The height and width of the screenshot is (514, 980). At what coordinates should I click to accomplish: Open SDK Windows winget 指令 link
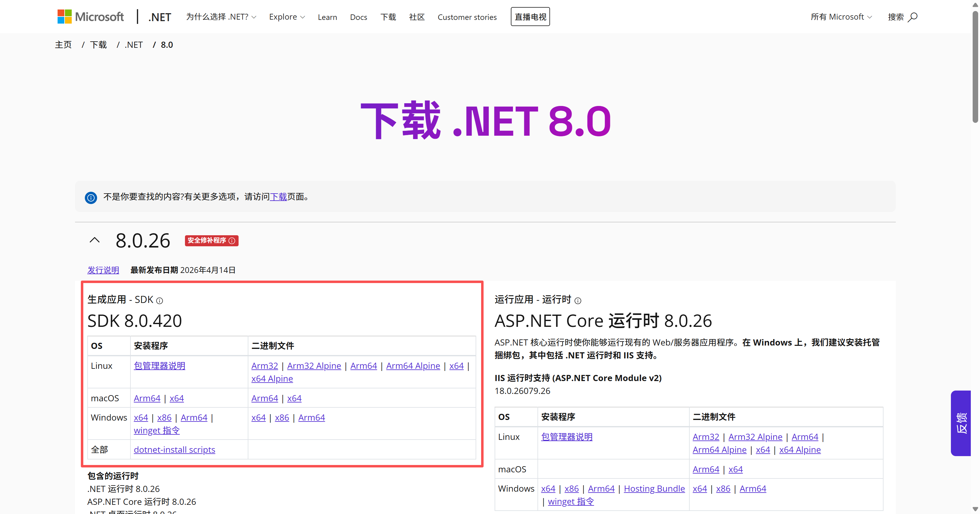click(156, 430)
